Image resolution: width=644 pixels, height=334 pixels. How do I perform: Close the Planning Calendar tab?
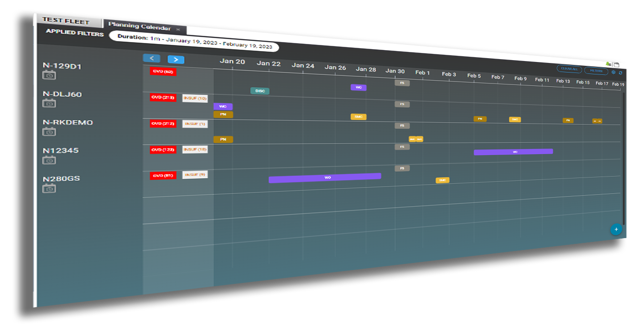coord(178,29)
